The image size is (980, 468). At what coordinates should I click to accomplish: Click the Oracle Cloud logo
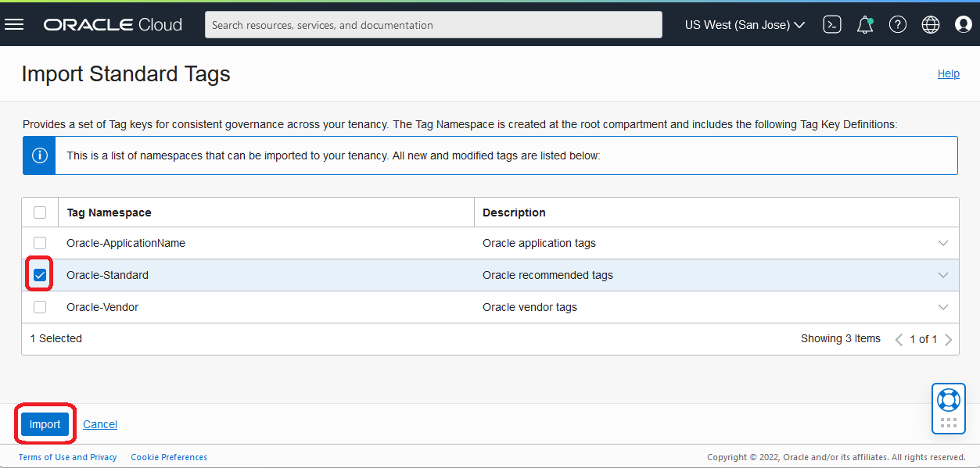coord(112,24)
